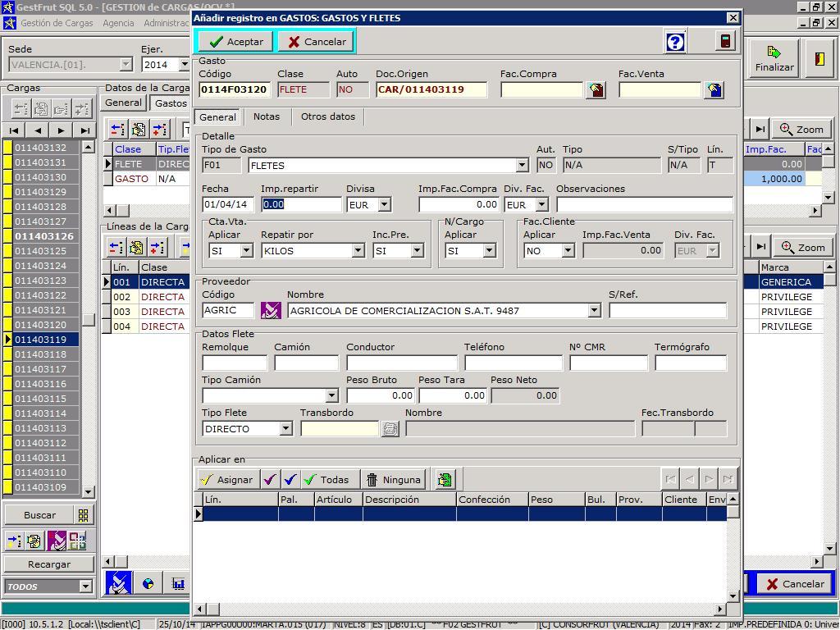Click into the Observaciones text field

(x=644, y=205)
